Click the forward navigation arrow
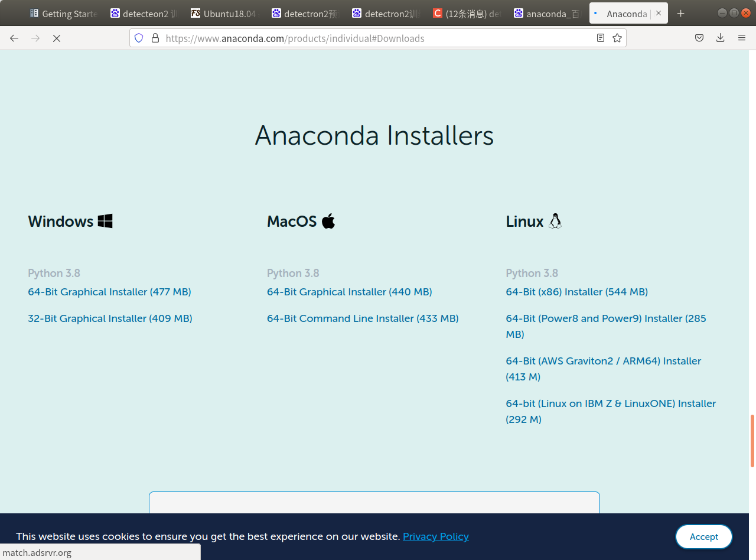This screenshot has width=756, height=560. (35, 38)
